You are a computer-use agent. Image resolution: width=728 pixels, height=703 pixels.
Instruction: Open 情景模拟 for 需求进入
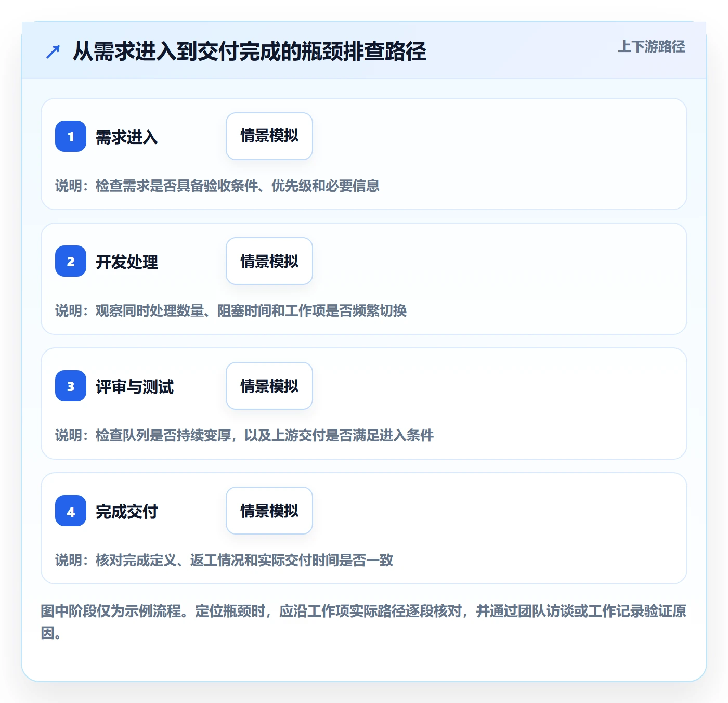(269, 136)
